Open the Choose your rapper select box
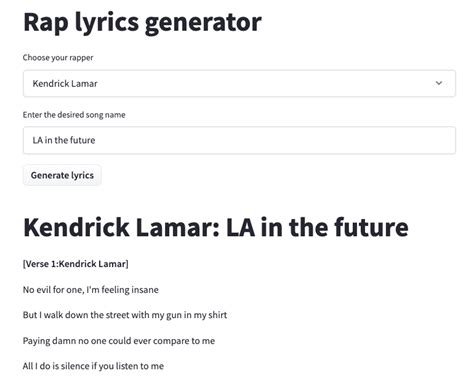The width and height of the screenshot is (474, 384). 239,83
